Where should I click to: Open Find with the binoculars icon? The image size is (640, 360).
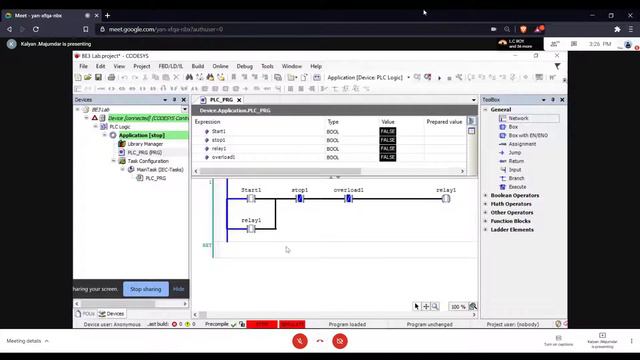189,77
